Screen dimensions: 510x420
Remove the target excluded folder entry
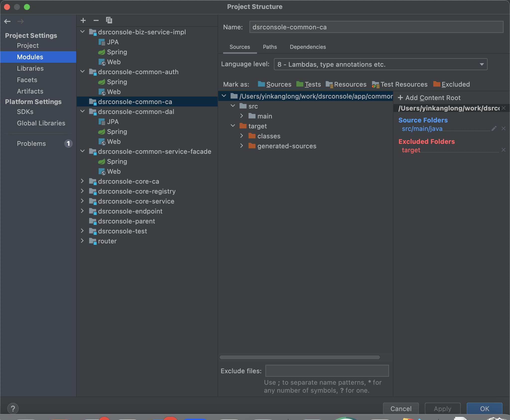click(x=503, y=150)
